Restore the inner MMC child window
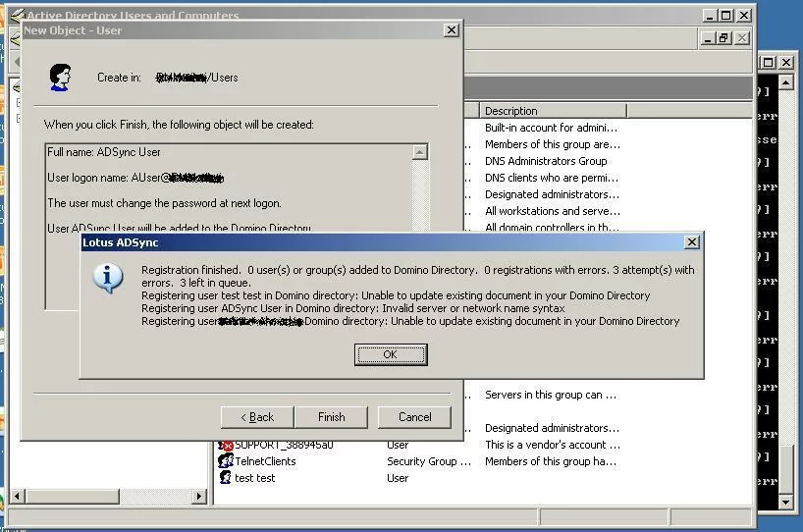Screen dimensions: 803x532 pyautogui.click(x=724, y=38)
